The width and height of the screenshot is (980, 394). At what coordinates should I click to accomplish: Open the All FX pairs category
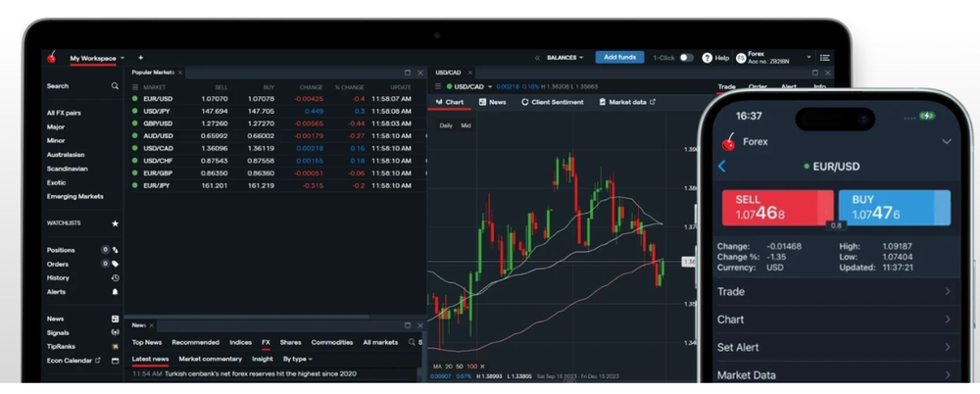pos(64,113)
